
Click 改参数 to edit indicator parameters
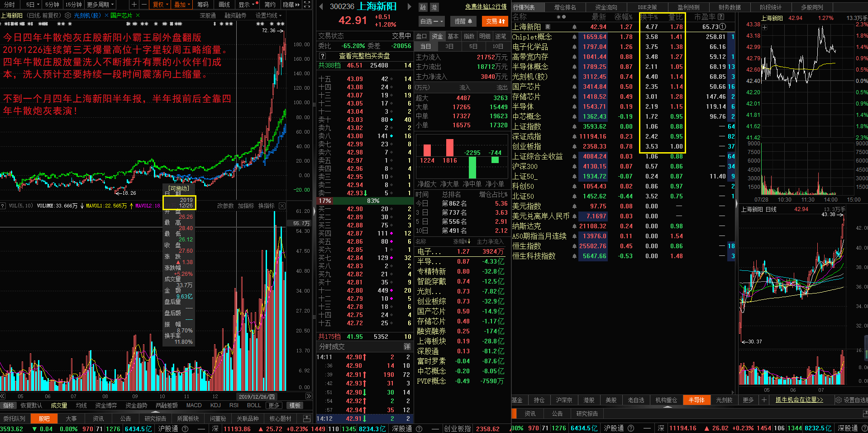click(225, 206)
